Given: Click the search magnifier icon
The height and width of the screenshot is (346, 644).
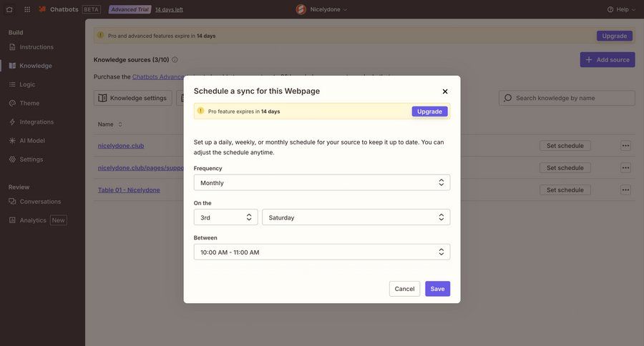Looking at the screenshot, I should [x=508, y=98].
